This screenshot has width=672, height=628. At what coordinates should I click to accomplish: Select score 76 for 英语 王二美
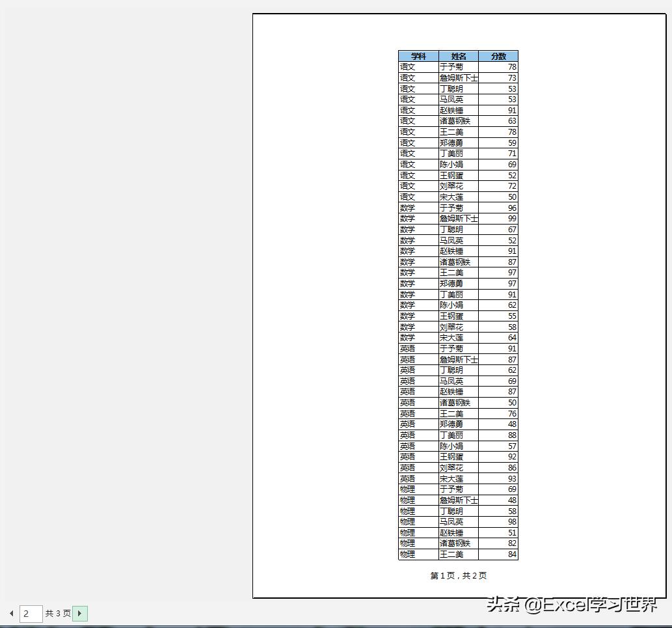498,414
